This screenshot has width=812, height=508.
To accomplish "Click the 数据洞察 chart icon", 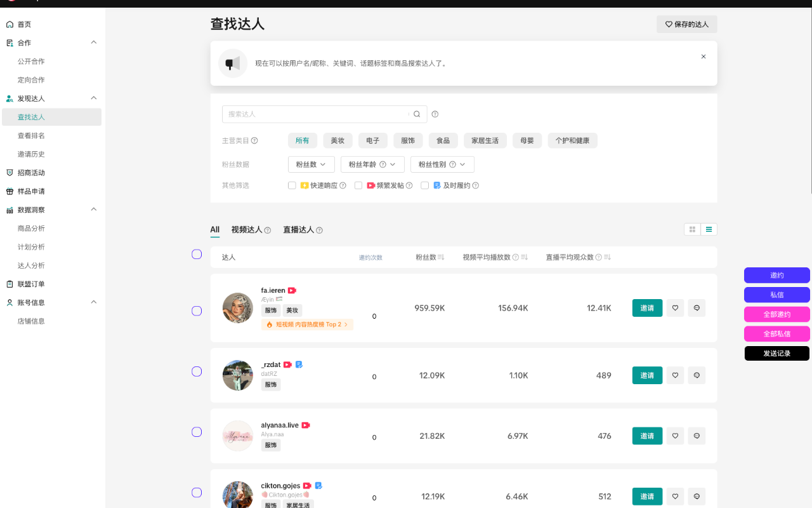I will [9, 210].
